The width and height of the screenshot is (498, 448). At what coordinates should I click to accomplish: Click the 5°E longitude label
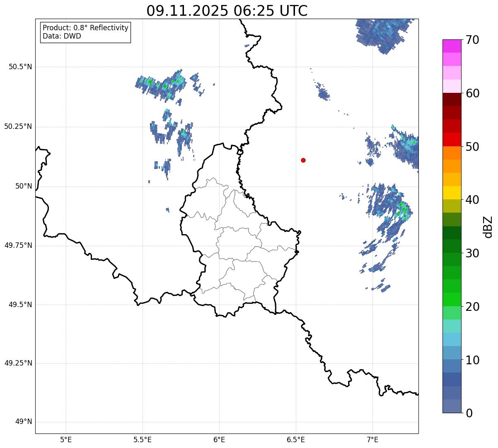coord(66,439)
